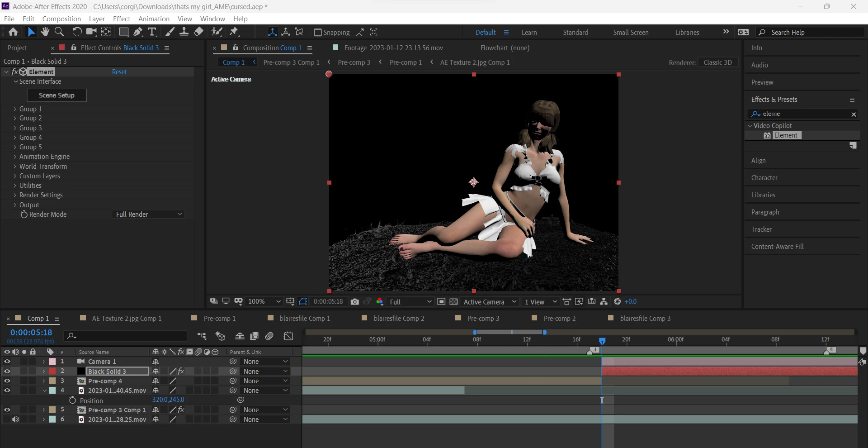Select the Horizontal Type tool
This screenshot has width=868, height=448.
[x=152, y=32]
